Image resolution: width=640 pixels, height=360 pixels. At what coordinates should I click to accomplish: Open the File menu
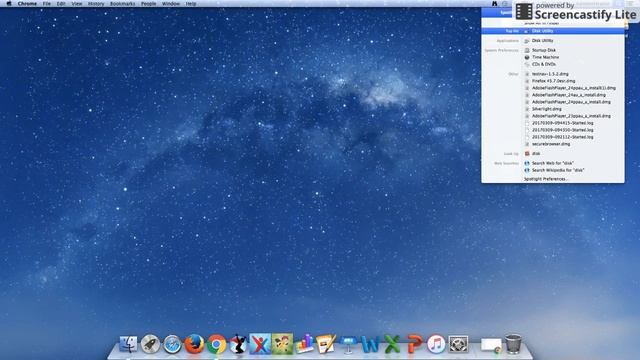point(47,3)
